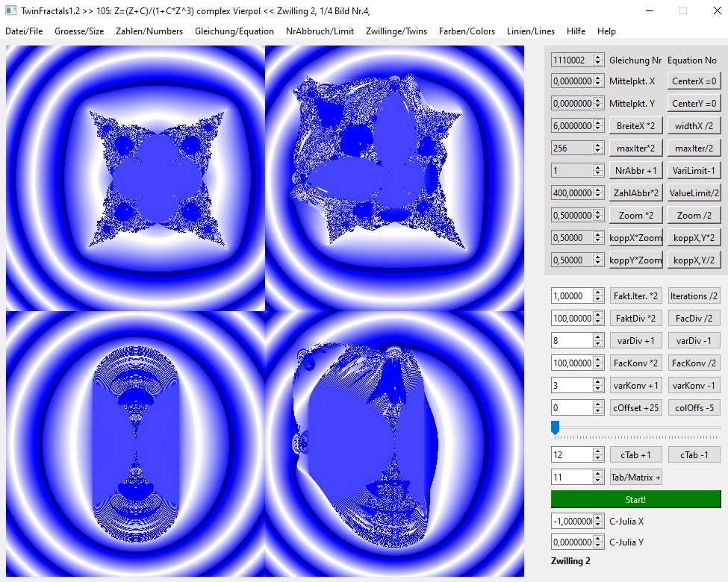Click the ZahlAbbr*2 button
Viewport: 728px width, 582px height.
click(635, 193)
